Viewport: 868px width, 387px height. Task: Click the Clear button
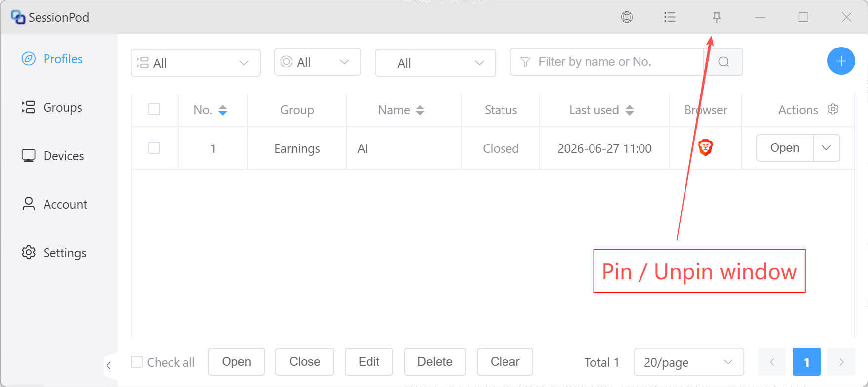(504, 362)
